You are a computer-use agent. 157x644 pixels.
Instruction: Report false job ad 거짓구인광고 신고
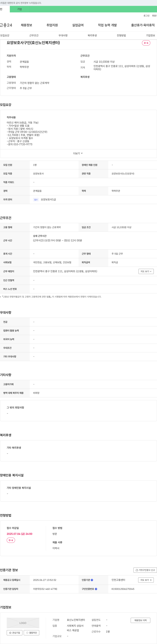145,570
